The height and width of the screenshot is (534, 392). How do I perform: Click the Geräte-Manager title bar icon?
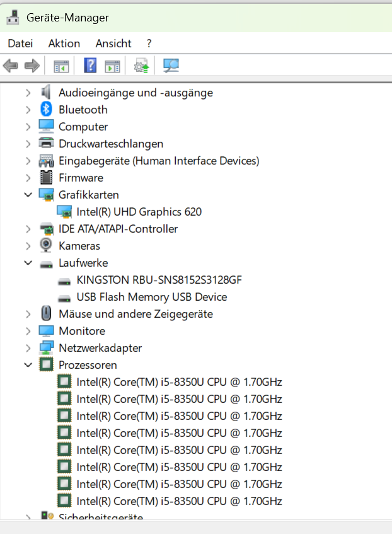click(x=13, y=18)
